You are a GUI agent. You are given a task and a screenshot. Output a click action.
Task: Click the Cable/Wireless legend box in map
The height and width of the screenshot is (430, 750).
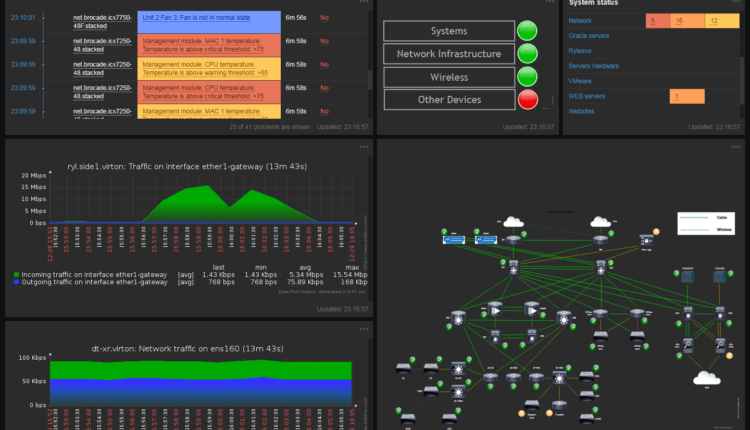click(x=706, y=223)
